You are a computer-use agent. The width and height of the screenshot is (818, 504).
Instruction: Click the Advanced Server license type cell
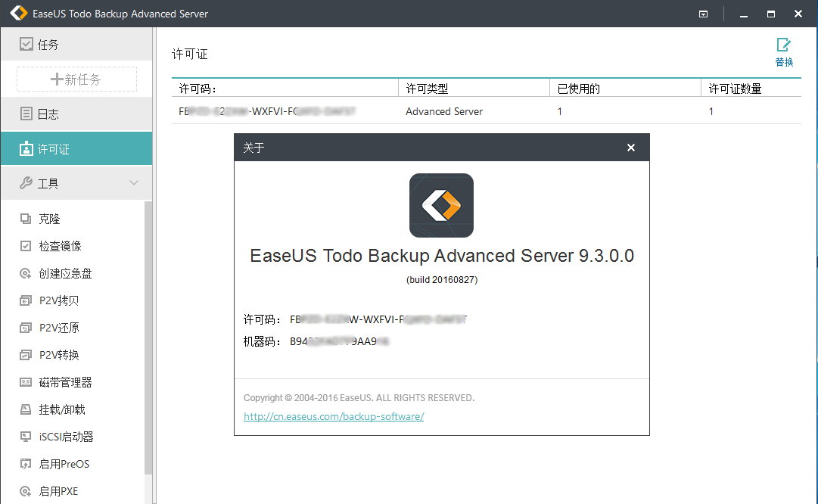coord(444,111)
